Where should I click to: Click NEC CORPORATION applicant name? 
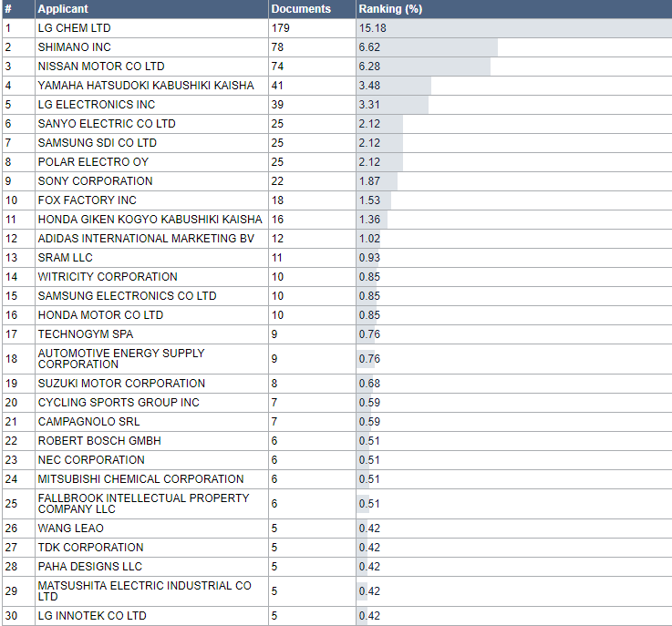tap(91, 460)
